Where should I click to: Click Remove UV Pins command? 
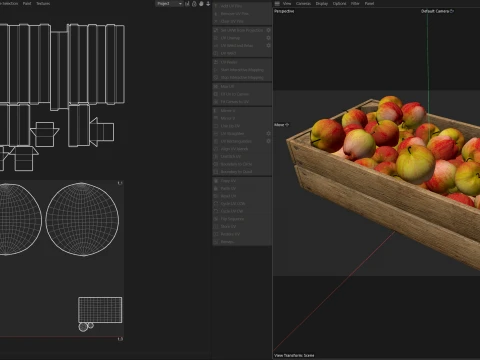click(x=242, y=14)
